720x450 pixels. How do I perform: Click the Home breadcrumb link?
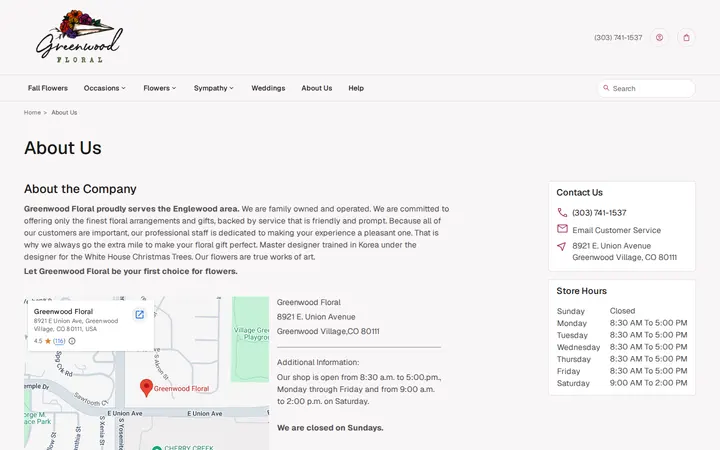[x=32, y=112]
